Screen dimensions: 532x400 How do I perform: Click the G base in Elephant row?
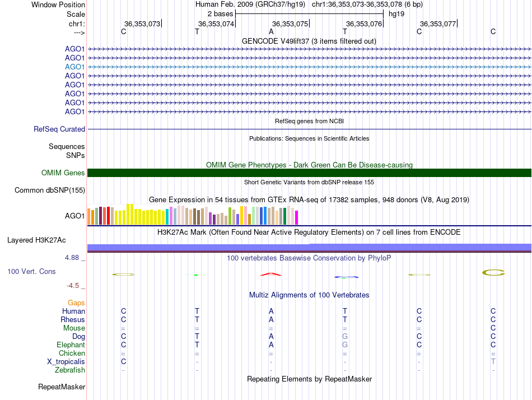(x=345, y=345)
